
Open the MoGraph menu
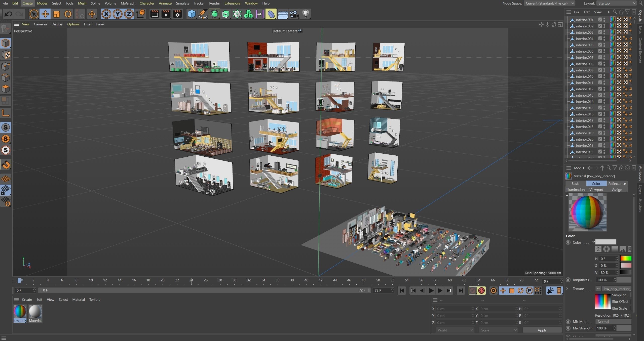tap(128, 3)
